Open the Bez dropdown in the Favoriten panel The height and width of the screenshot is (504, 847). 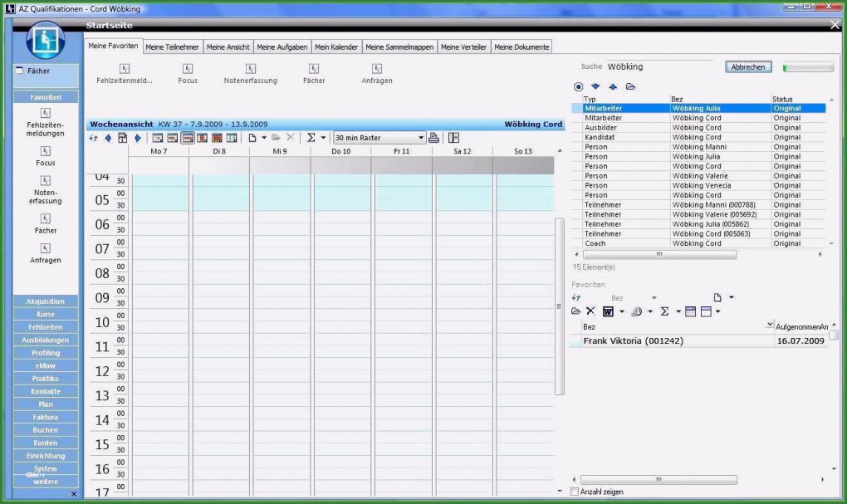[654, 297]
